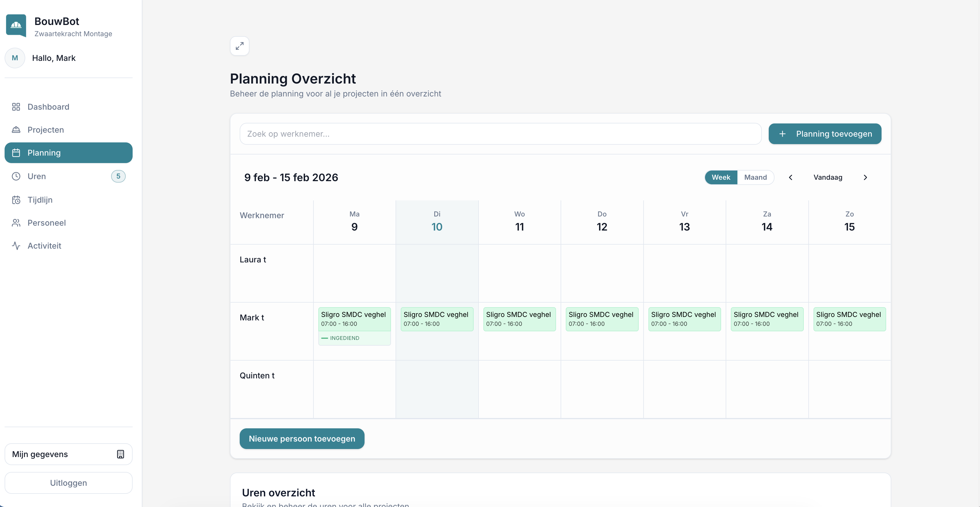Go to next week with right chevron
The width and height of the screenshot is (980, 507).
tap(865, 177)
